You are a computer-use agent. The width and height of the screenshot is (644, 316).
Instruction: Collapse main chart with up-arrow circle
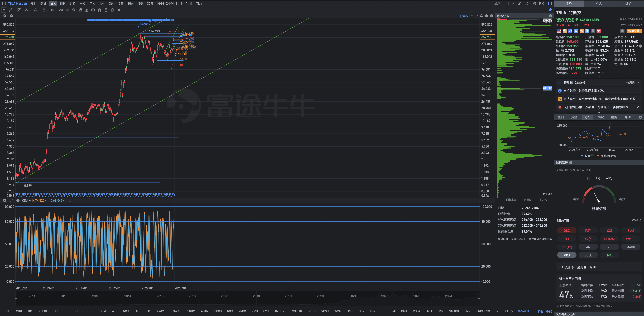11,16
